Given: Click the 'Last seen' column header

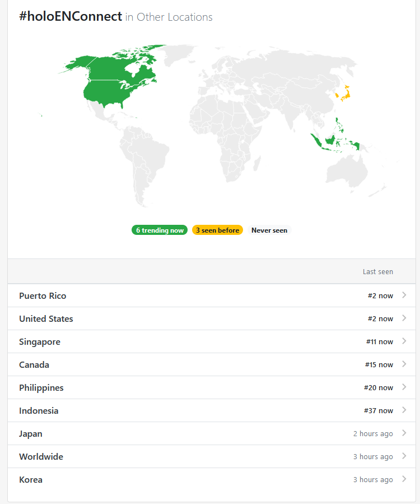Looking at the screenshot, I should tap(377, 272).
